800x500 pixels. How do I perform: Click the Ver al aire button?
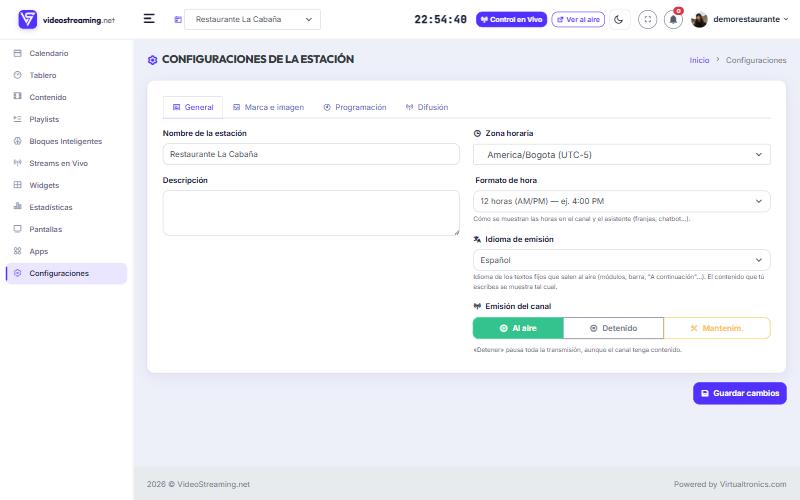pos(578,19)
